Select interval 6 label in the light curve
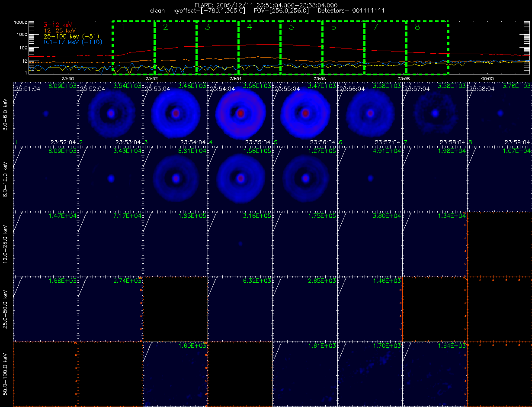Screen dimensions: 532x407 (x=333, y=27)
